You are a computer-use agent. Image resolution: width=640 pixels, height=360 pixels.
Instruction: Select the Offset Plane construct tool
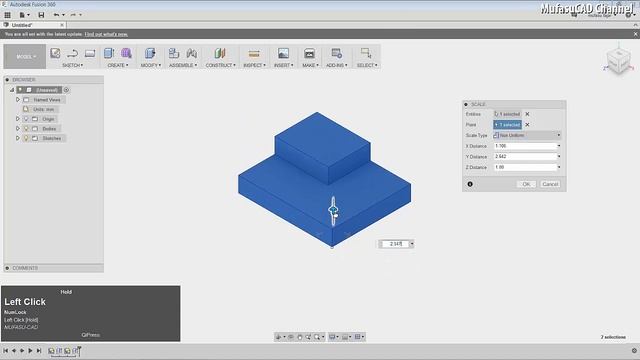click(220, 53)
